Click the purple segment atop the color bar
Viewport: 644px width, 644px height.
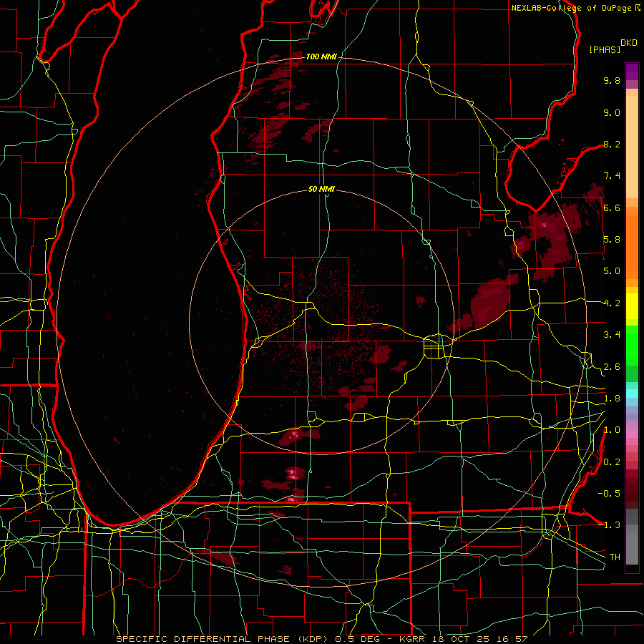632,72
